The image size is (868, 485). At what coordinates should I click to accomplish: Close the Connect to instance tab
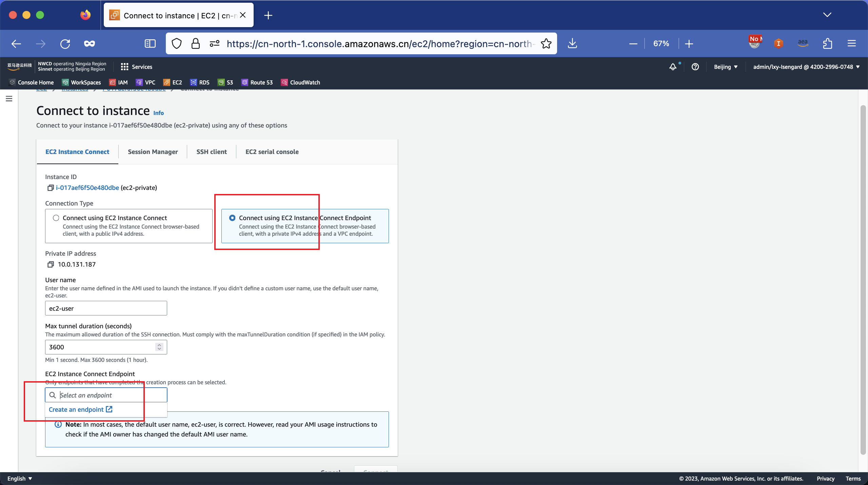(243, 15)
